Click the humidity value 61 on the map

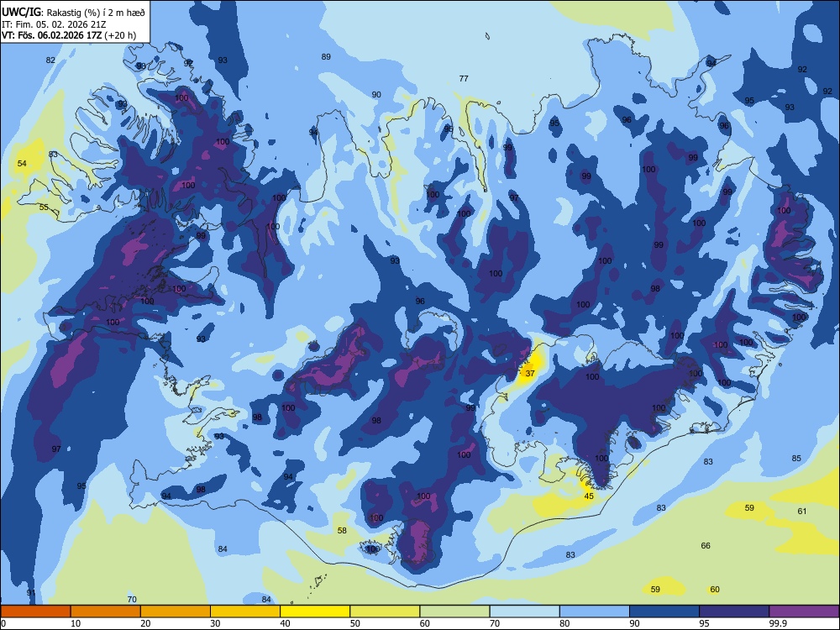pyautogui.click(x=802, y=511)
